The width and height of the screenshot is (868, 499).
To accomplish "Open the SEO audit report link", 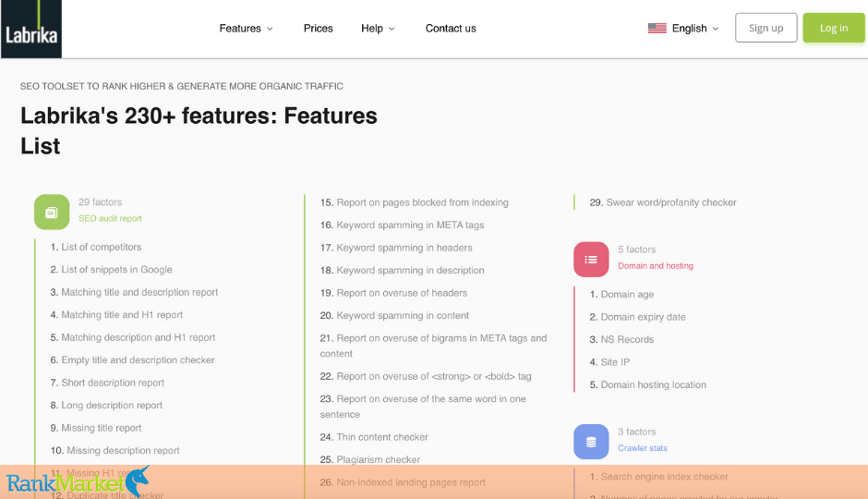I will (x=110, y=218).
